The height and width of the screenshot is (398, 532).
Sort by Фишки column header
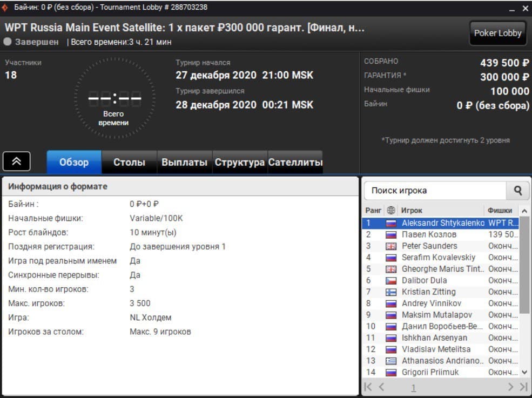tap(500, 211)
